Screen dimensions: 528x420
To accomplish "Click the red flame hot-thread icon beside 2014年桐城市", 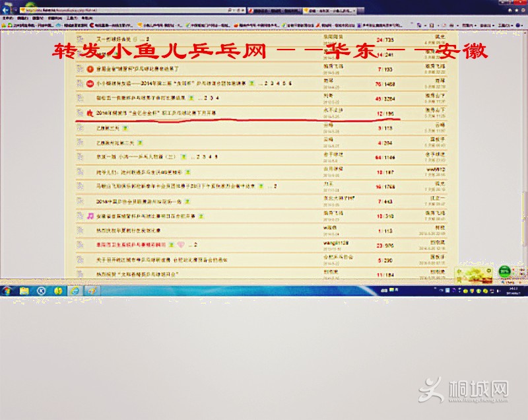I will coord(90,114).
